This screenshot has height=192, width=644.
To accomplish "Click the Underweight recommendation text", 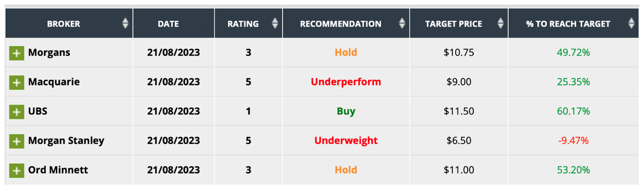I will pyautogui.click(x=346, y=140).
